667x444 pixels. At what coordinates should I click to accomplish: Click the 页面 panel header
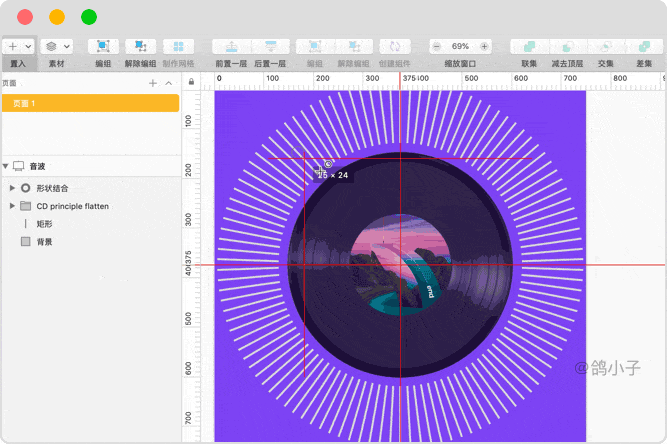coord(9,83)
